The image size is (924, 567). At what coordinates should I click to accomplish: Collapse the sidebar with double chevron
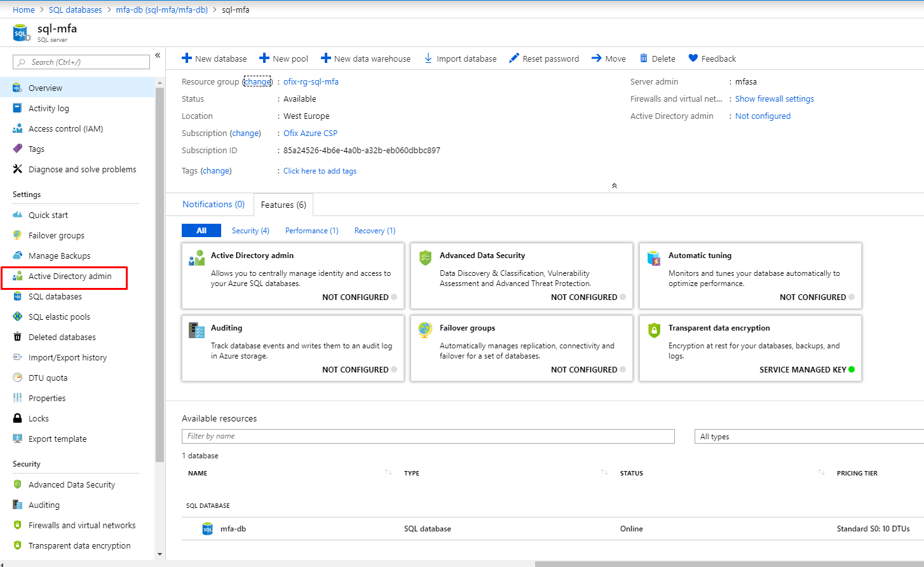(x=158, y=55)
